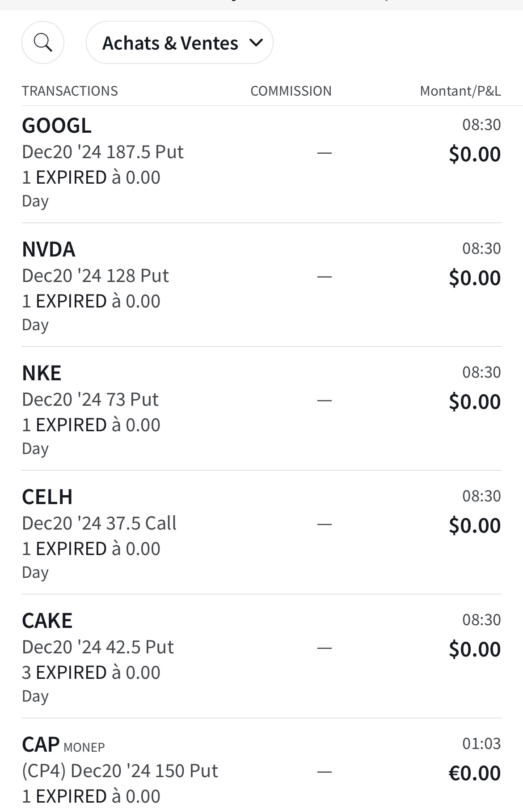Tap CAKE 3 EXPIRED à 0.00 line
523x812 pixels.
click(x=91, y=673)
